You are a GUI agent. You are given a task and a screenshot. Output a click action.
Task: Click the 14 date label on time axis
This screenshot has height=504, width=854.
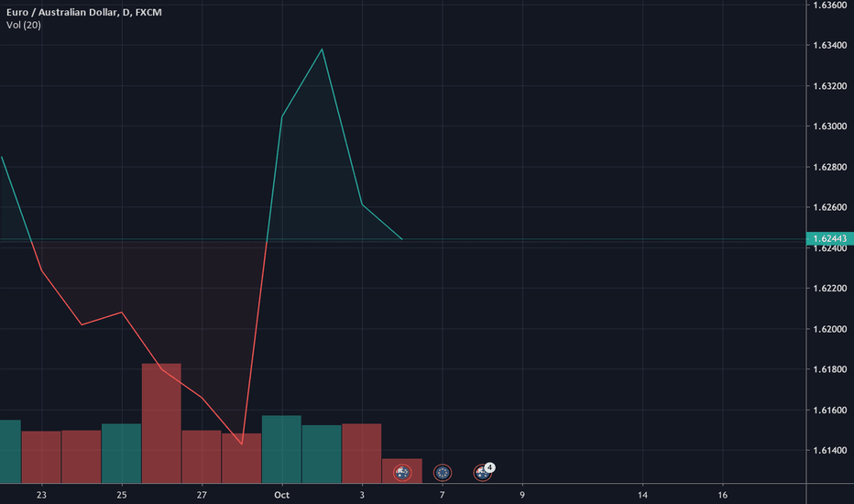tap(642, 495)
